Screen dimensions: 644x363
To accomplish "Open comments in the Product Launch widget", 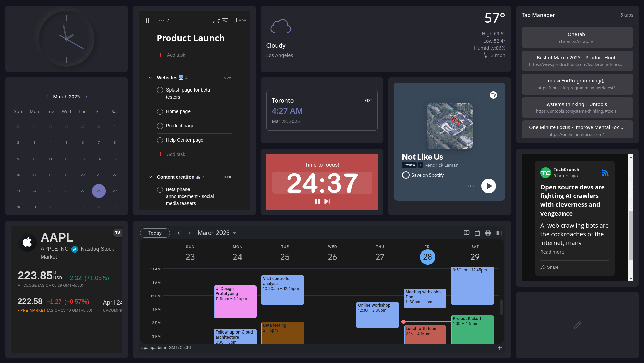I will pos(234,20).
